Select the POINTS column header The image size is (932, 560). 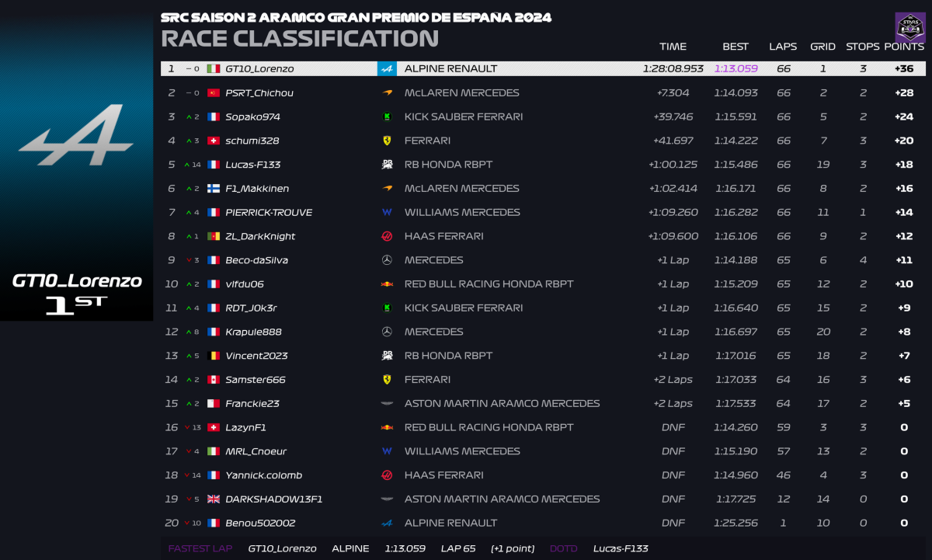click(x=904, y=47)
